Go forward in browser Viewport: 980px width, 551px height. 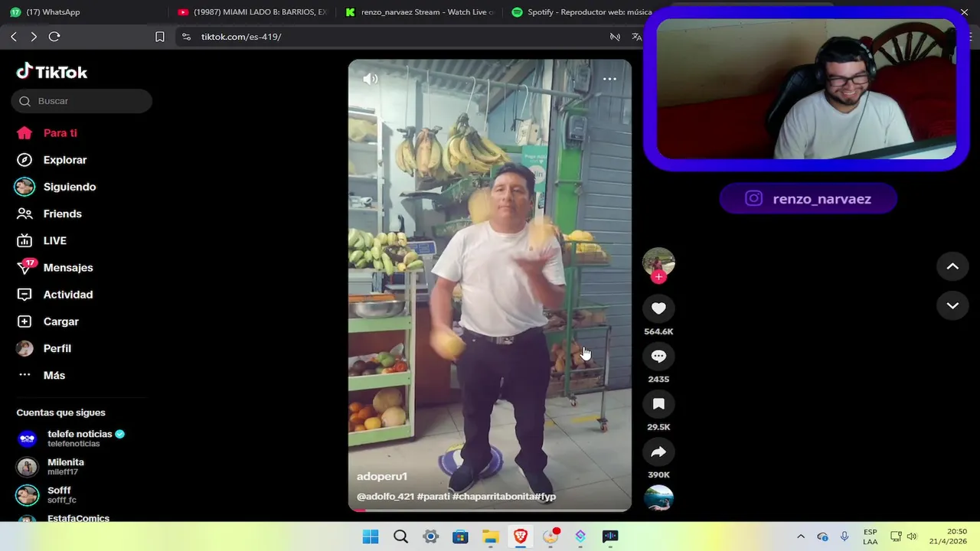pyautogui.click(x=34, y=37)
